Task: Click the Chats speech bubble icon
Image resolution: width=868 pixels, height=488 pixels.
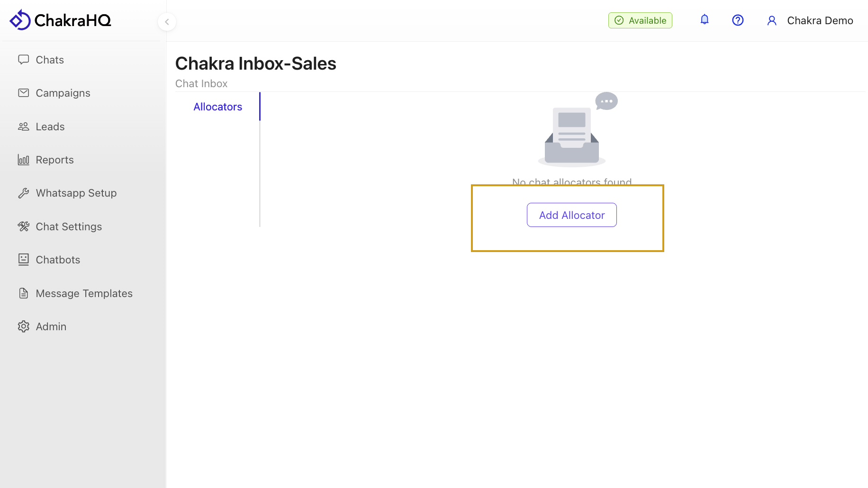Action: click(23, 60)
